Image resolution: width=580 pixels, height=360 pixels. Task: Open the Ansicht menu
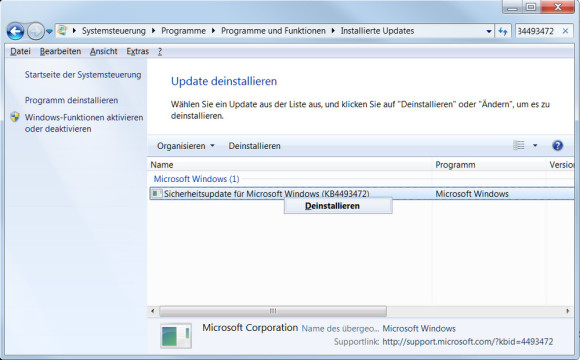[104, 51]
